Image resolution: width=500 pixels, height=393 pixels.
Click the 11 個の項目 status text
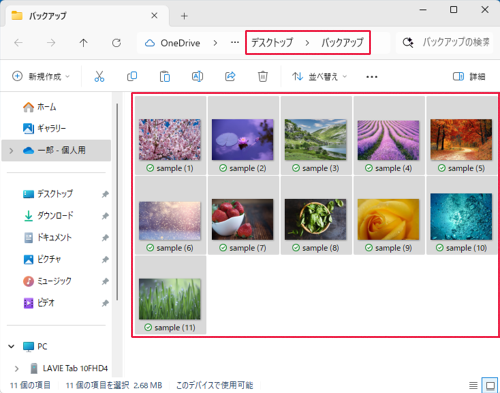point(30,385)
